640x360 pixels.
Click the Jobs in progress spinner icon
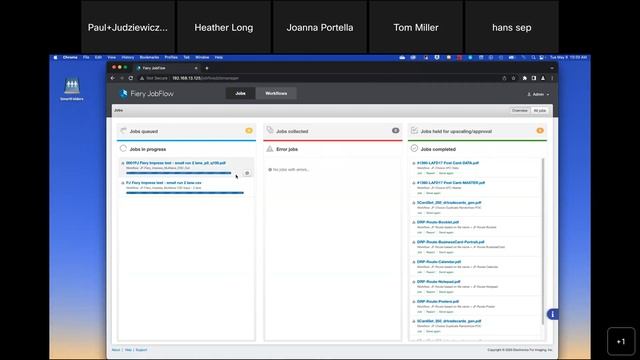pos(123,149)
